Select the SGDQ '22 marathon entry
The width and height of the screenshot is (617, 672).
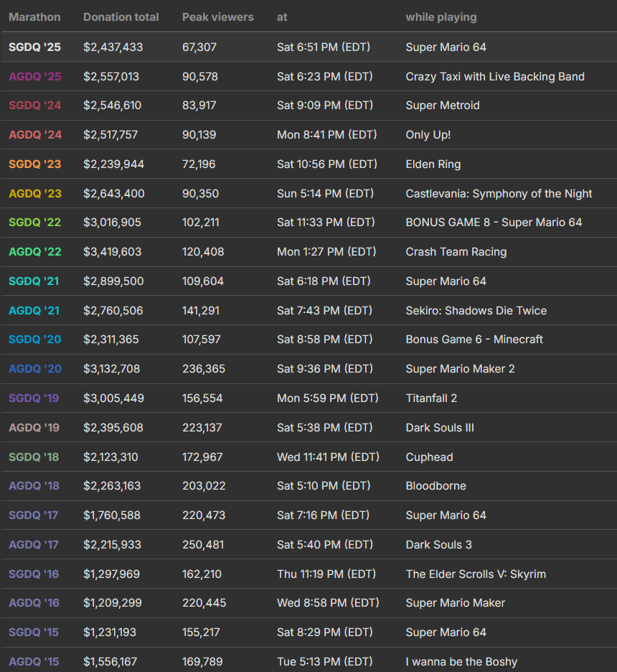pyautogui.click(x=34, y=223)
